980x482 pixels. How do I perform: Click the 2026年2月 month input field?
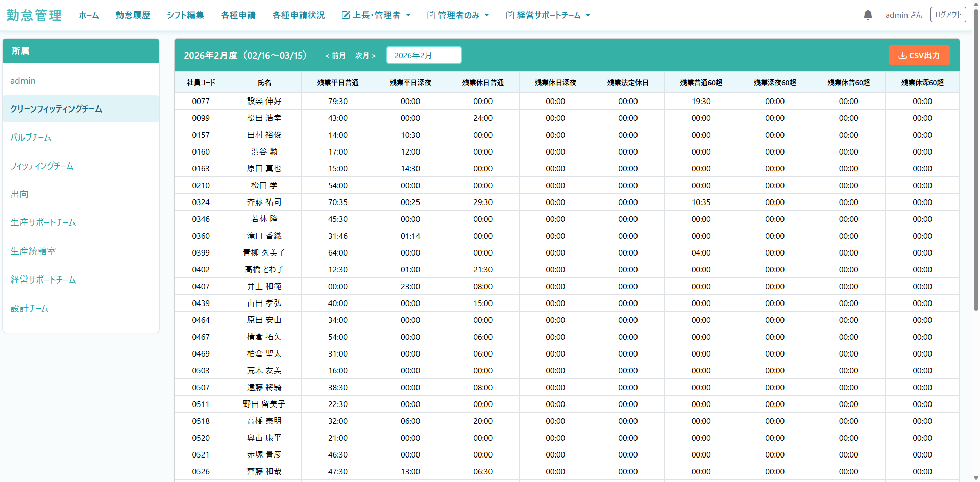click(x=424, y=55)
